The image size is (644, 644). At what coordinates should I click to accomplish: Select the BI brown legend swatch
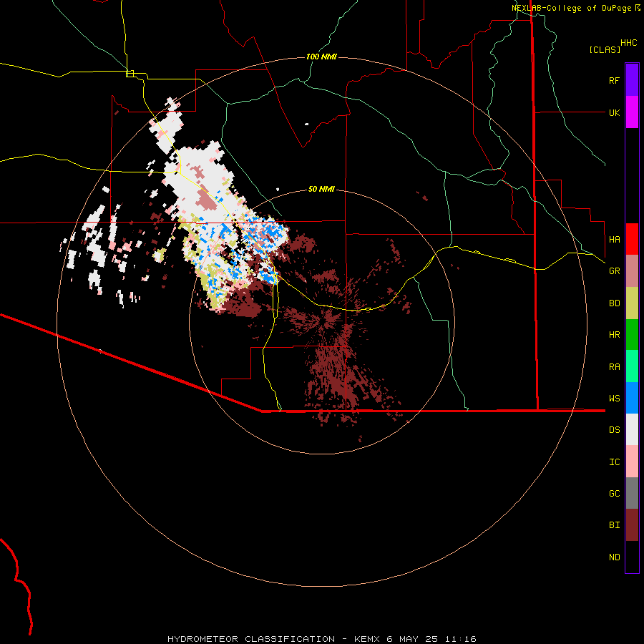coord(632,525)
